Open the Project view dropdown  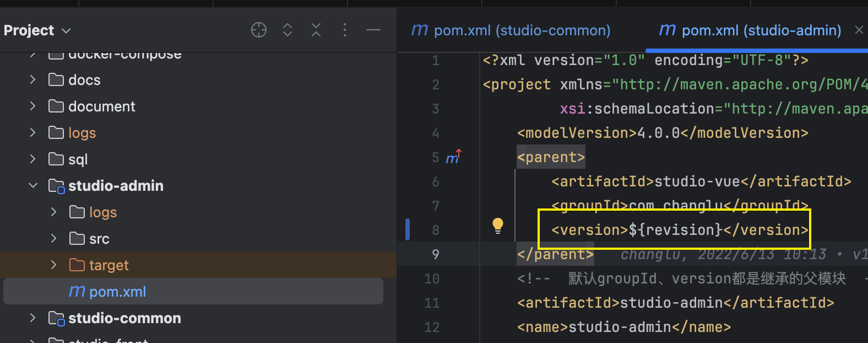click(37, 30)
